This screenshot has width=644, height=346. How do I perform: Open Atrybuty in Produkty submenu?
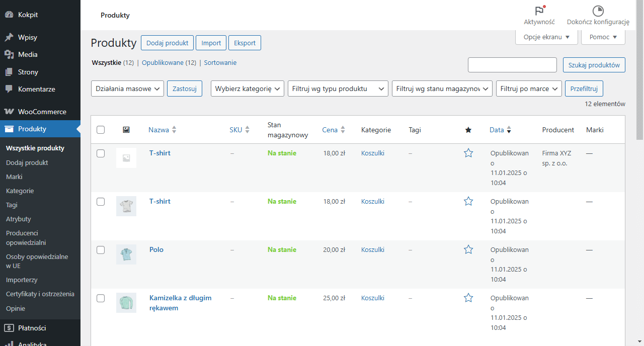tap(19, 219)
